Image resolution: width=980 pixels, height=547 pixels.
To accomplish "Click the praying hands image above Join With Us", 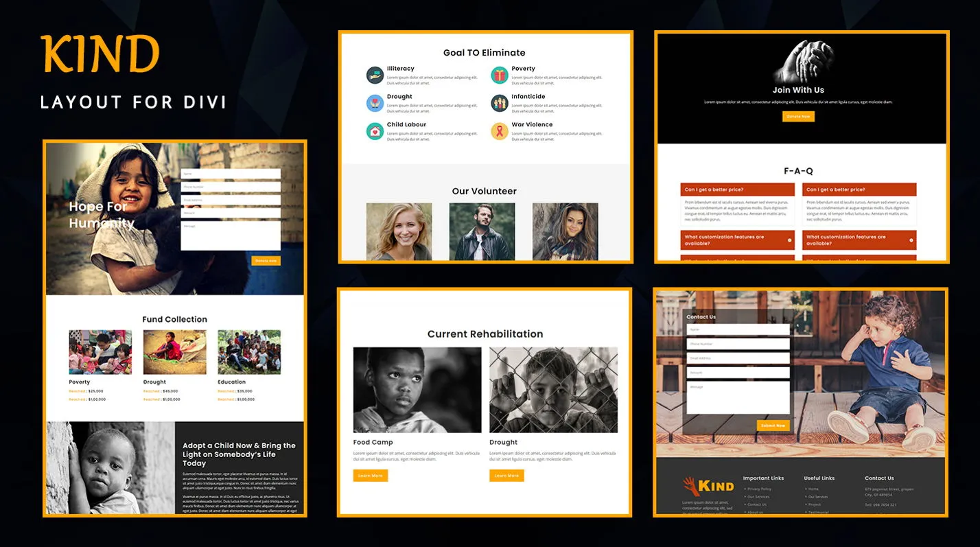I will click(803, 62).
